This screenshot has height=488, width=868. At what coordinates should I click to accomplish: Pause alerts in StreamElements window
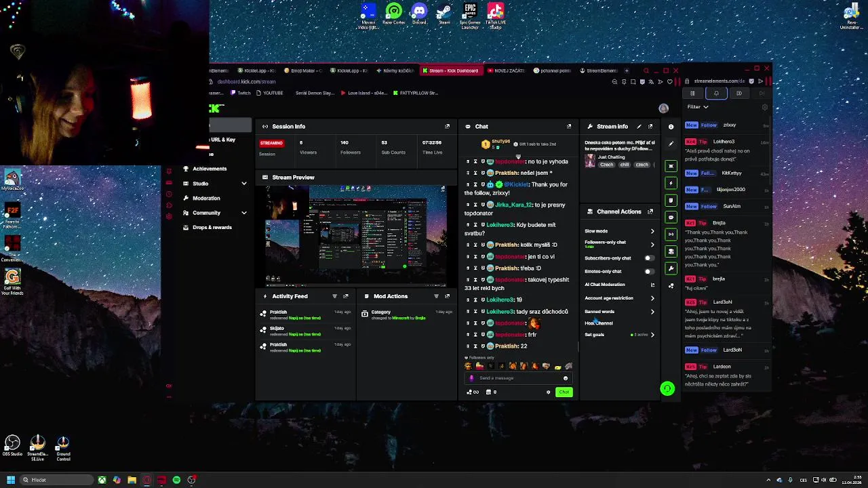pyautogui.click(x=692, y=94)
